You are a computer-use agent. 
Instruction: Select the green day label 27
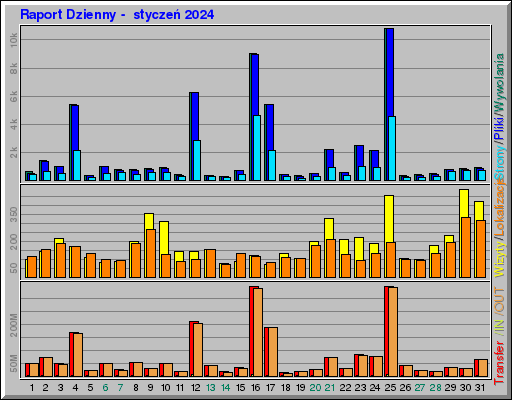420,388
